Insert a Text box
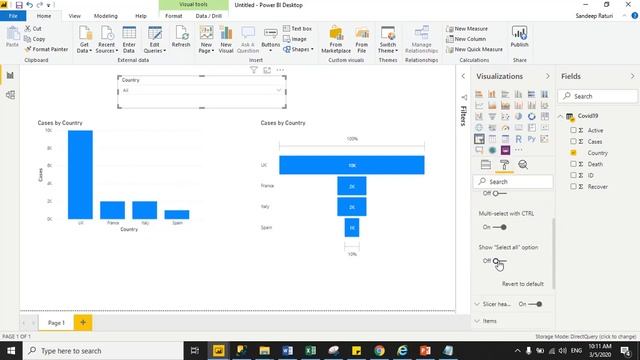The width and height of the screenshot is (640, 360). click(297, 29)
